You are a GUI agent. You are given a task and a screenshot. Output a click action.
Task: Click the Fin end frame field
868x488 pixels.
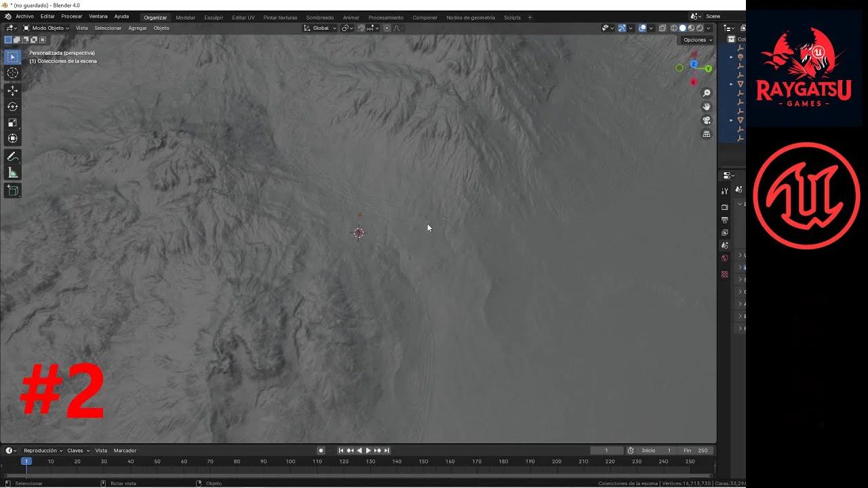tap(695, 451)
